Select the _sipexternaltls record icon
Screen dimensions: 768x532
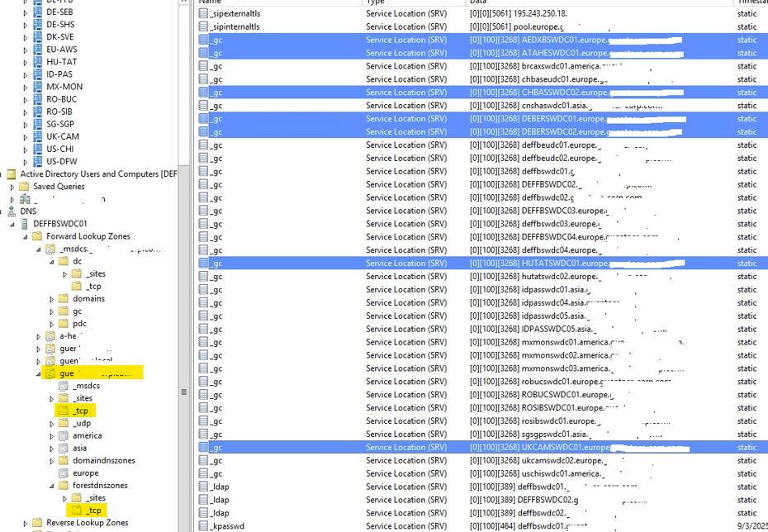coord(203,14)
